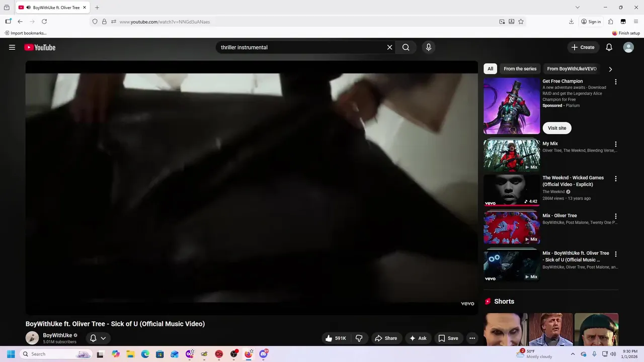644x362 pixels.
Task: Open File Explorer from the taskbar
Action: [x=130, y=354]
